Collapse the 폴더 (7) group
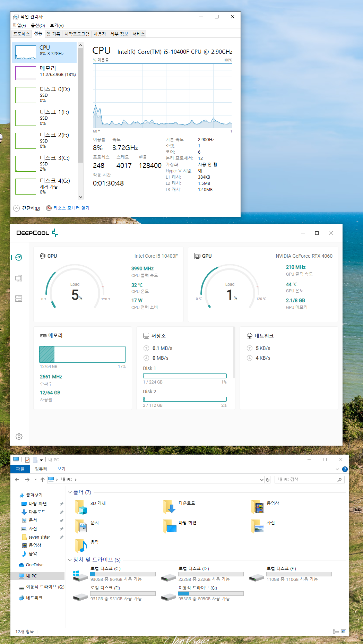The width and height of the screenshot is (363, 644). [70, 492]
